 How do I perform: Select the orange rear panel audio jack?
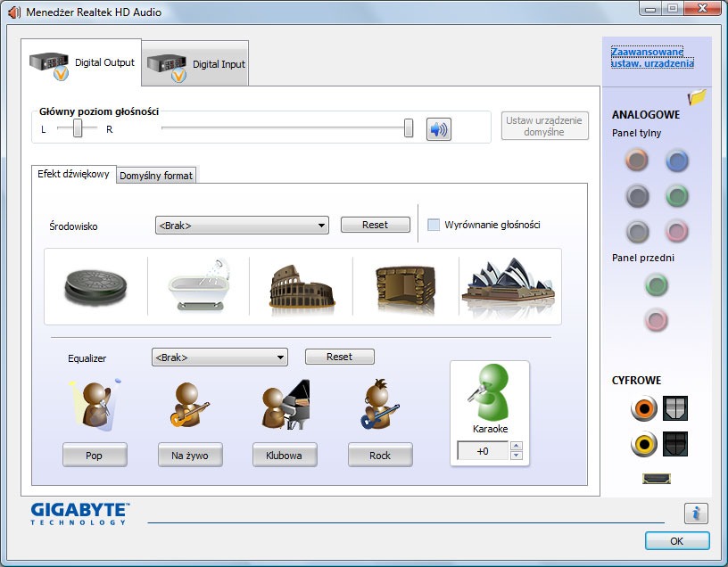(x=637, y=160)
